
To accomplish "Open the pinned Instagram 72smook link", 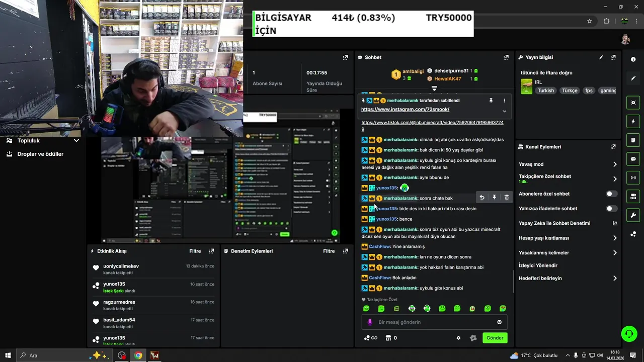I will click(x=405, y=109).
